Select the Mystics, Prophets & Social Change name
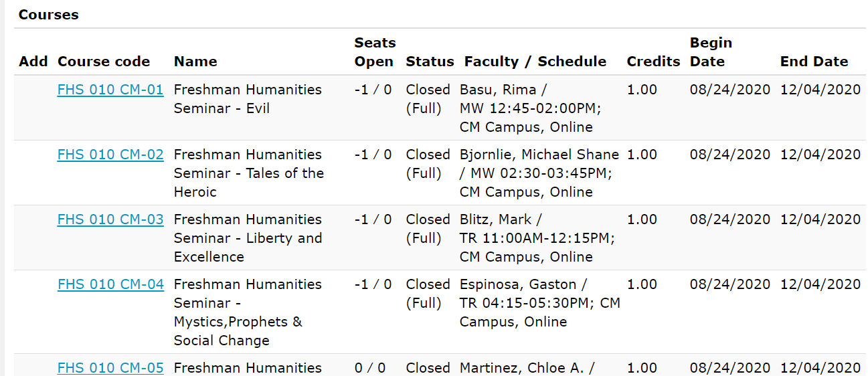Viewport: 868px width, 376px height. (x=248, y=312)
